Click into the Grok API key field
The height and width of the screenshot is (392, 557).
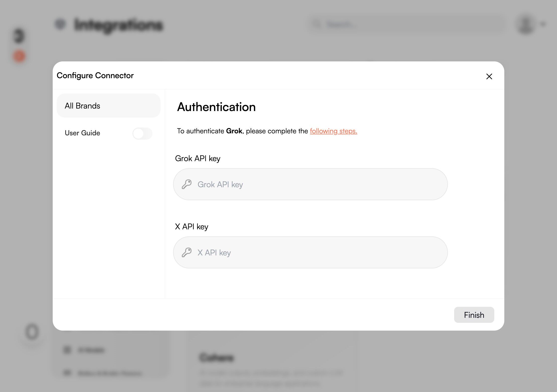[310, 184]
